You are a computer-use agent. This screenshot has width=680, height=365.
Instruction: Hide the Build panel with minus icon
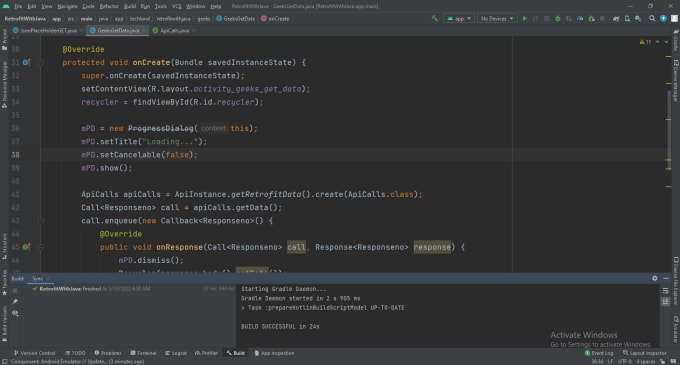666,278
